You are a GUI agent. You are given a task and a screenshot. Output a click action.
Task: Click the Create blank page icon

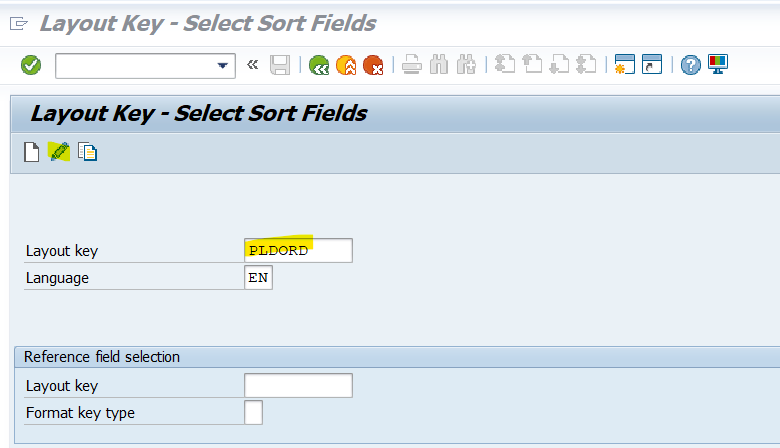32,152
